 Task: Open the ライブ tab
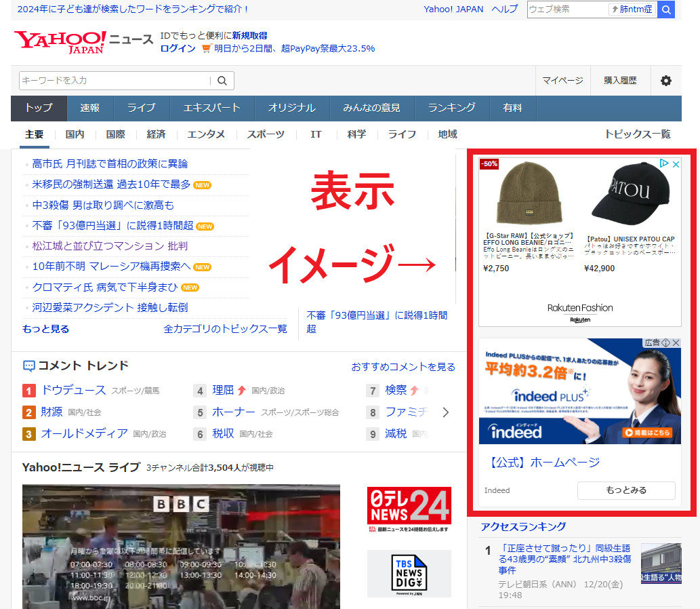[141, 108]
